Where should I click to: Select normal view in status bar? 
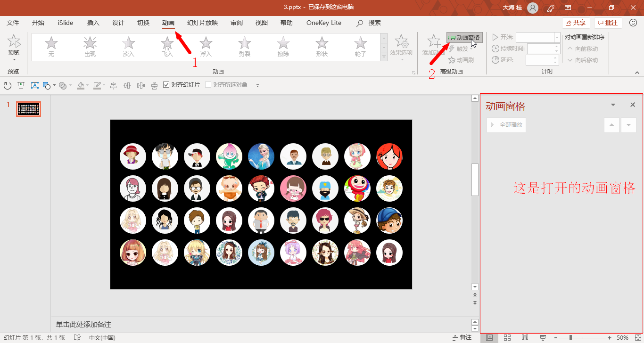pos(489,337)
